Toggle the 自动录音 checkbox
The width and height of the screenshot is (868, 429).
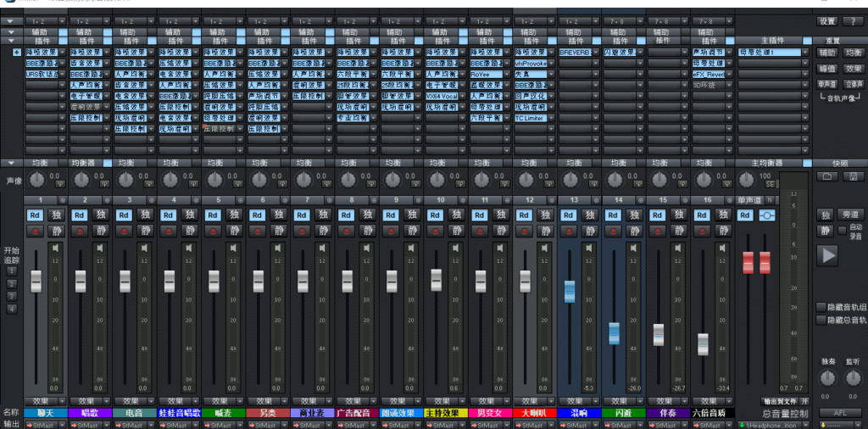tap(842, 229)
